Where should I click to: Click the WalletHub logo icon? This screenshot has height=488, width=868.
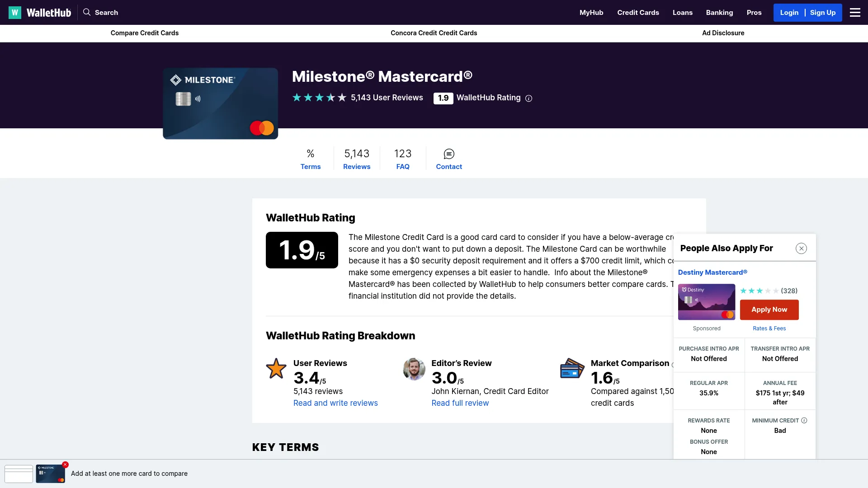(15, 13)
